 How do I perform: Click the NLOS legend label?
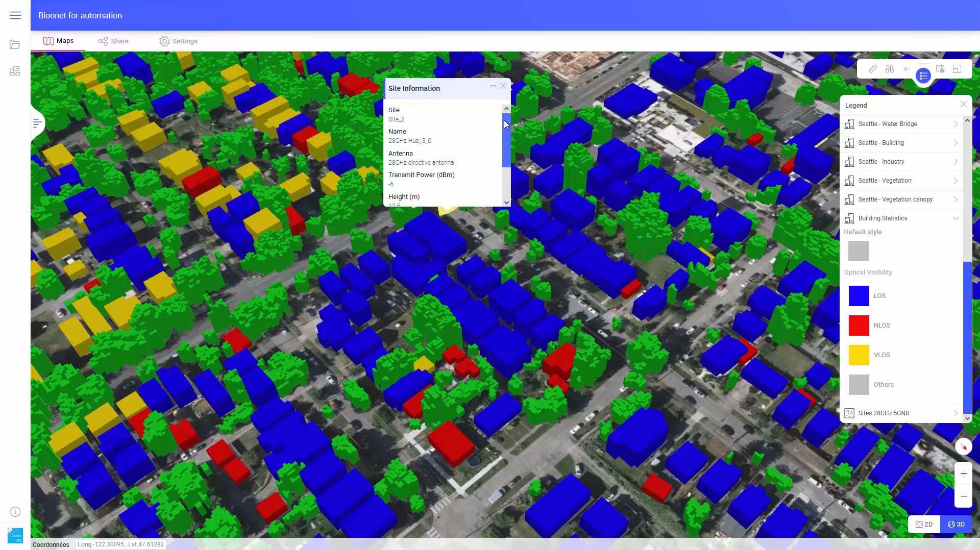881,326
